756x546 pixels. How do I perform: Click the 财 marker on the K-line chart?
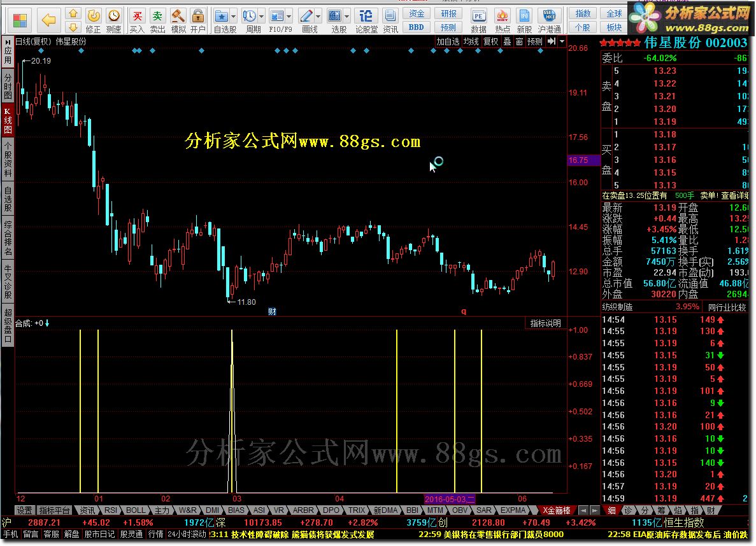point(272,312)
